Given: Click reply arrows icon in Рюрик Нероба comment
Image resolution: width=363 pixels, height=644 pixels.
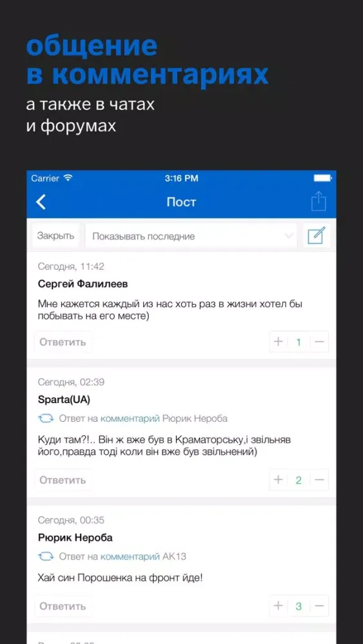Looking at the screenshot, I should pyautogui.click(x=46, y=556).
